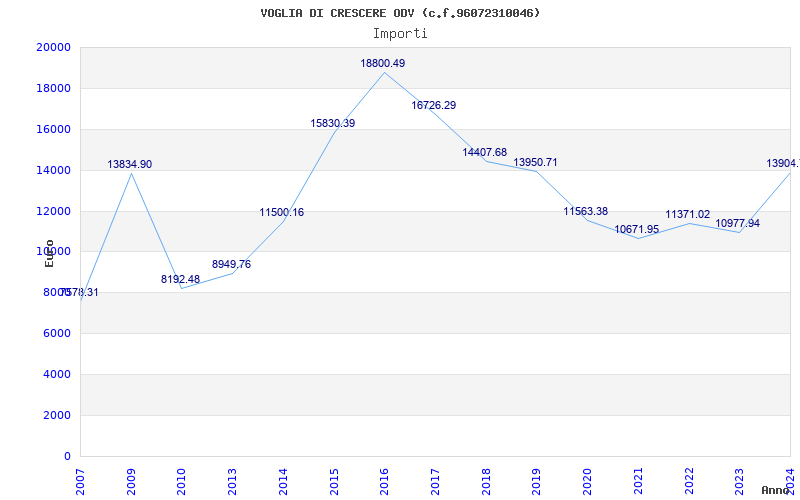Click the x-axis year 2022

[x=689, y=482]
